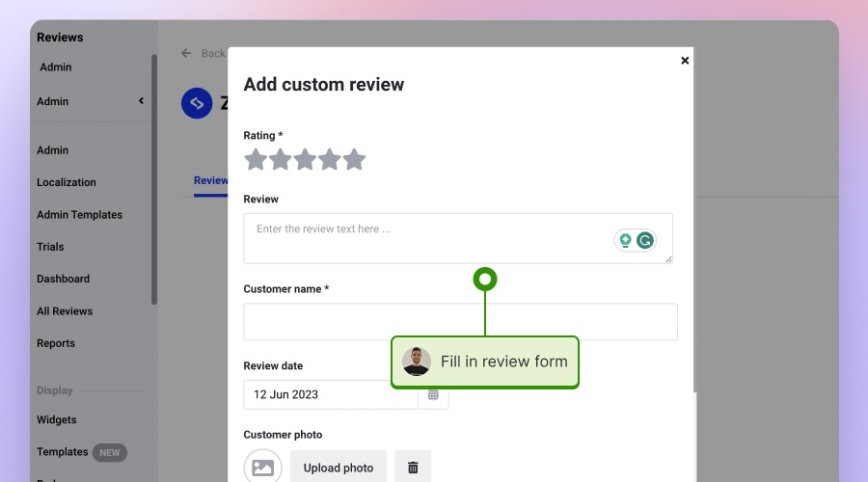Open Localization in the sidebar
868x482 pixels.
tap(67, 182)
